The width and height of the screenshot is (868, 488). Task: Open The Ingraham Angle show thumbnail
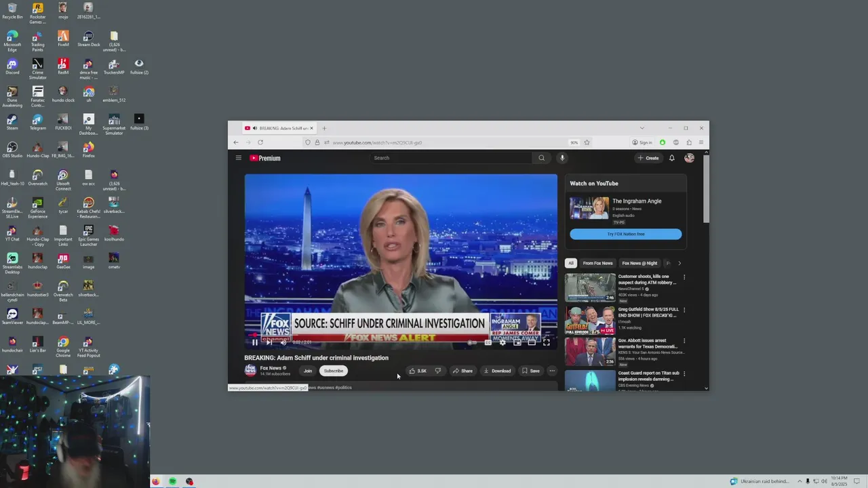click(589, 208)
